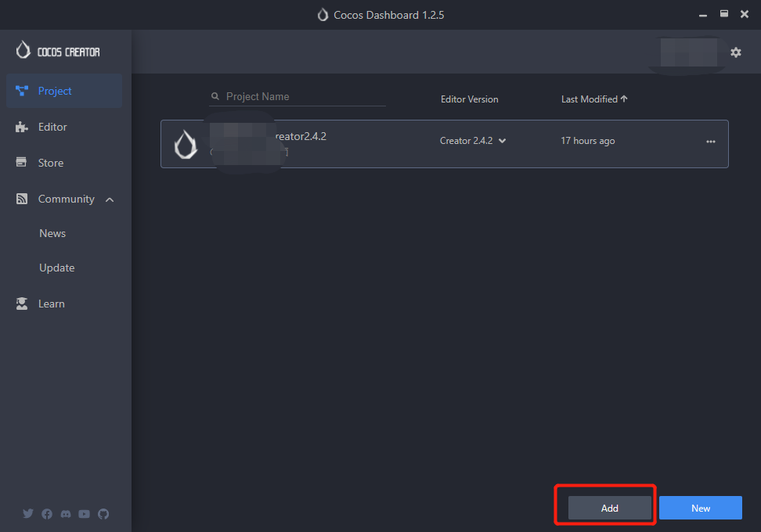761x532 pixels.
Task: Sort by Last Modified column
Action: coord(590,99)
